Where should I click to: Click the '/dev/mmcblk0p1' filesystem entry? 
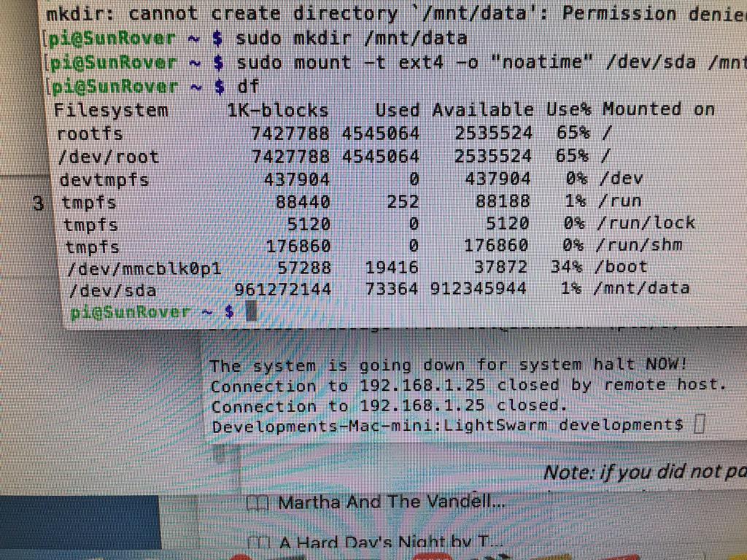[x=144, y=269]
